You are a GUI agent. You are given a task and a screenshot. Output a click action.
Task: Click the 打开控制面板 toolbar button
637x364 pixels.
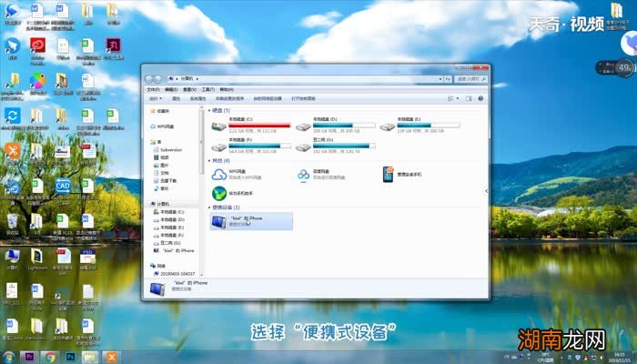tap(303, 98)
